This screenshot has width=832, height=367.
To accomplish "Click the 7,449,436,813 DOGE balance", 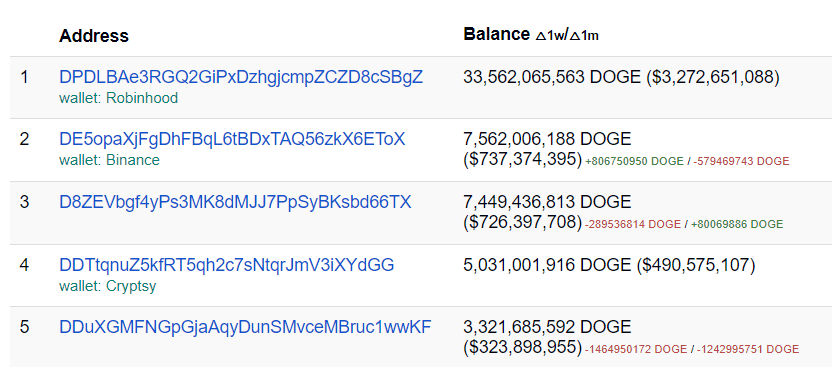I will [547, 202].
